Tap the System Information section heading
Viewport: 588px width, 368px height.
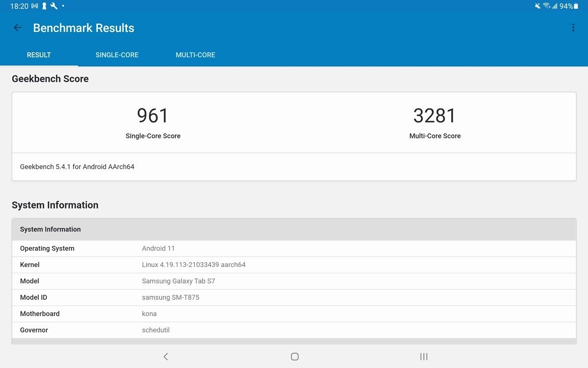coord(55,205)
